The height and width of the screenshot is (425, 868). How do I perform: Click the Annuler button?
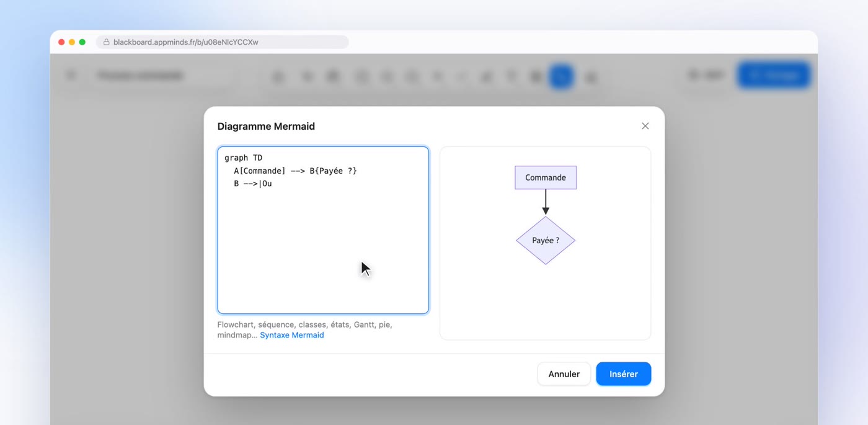[564, 374]
